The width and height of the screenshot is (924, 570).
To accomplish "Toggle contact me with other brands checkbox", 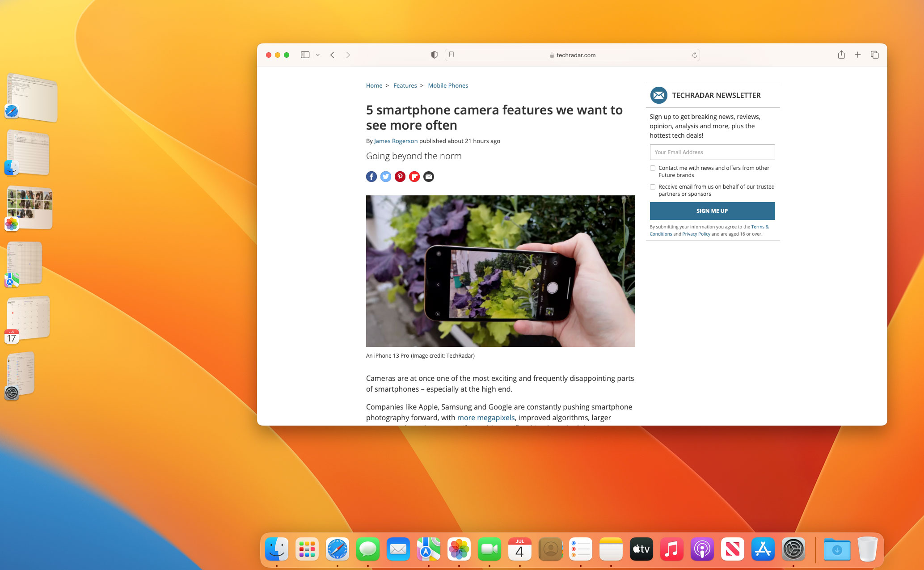I will click(652, 168).
